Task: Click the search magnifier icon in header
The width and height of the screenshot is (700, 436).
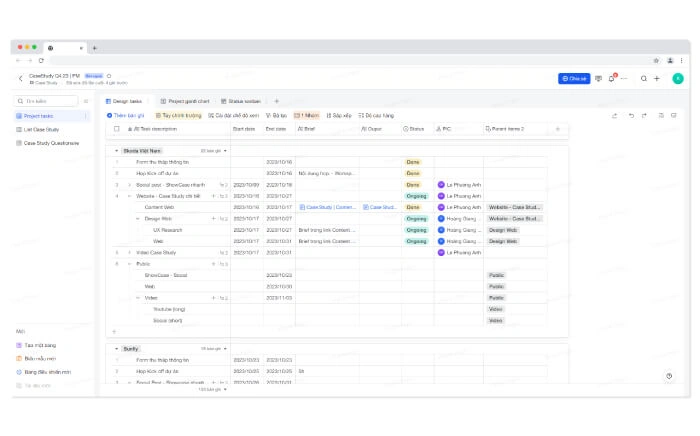Action: [644, 78]
